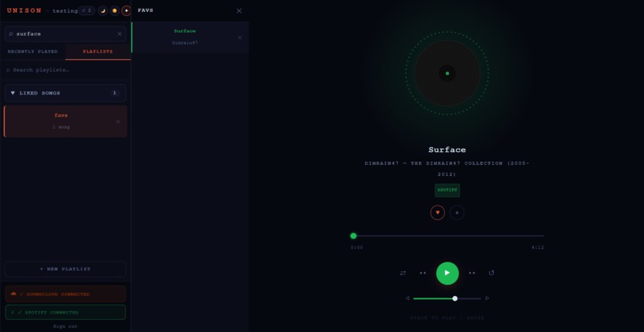Skip to previous track
The image size is (644, 332).
tap(423, 273)
